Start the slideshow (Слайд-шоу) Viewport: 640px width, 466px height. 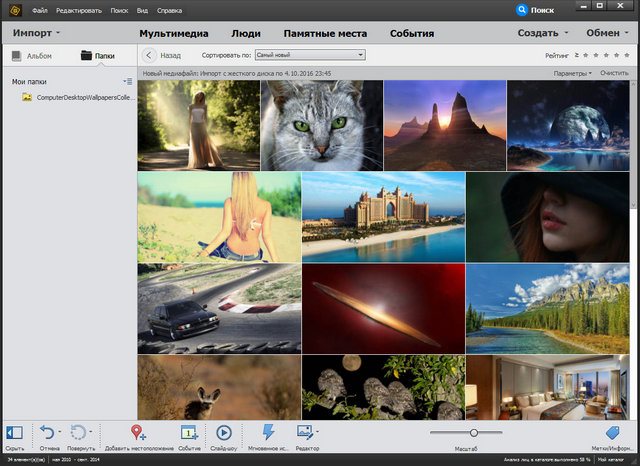tap(224, 433)
